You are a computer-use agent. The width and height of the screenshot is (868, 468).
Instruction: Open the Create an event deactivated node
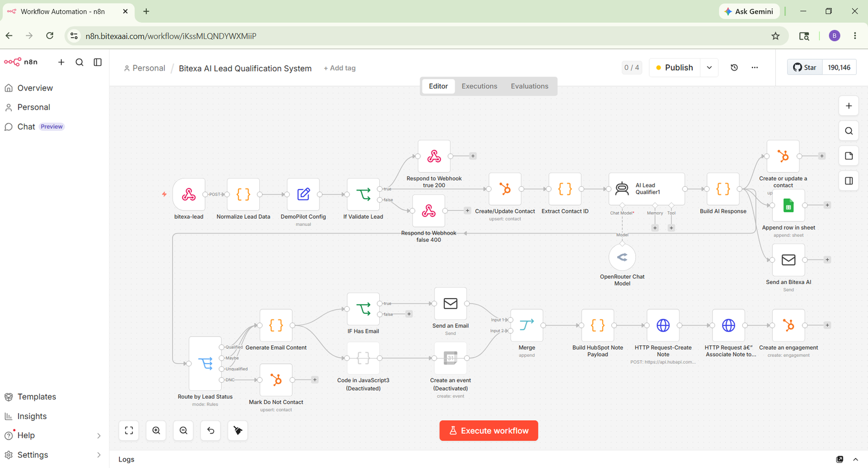[450, 358]
